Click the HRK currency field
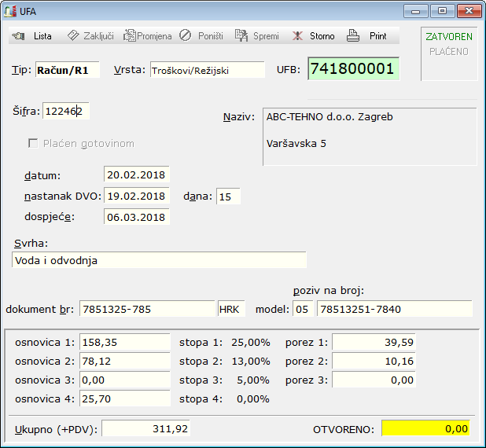Viewport: 486px width, 448px height. click(x=233, y=309)
